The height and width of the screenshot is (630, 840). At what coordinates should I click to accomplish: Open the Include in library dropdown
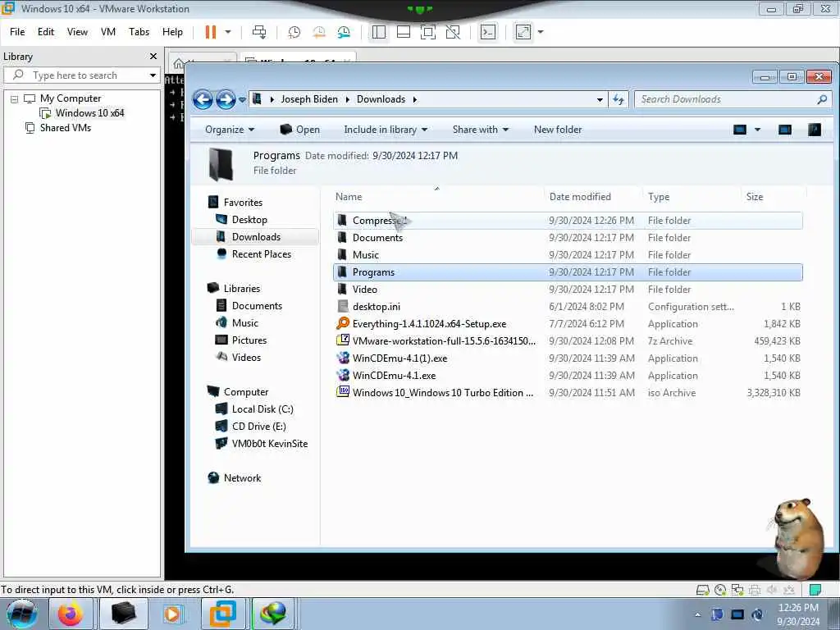386,130
